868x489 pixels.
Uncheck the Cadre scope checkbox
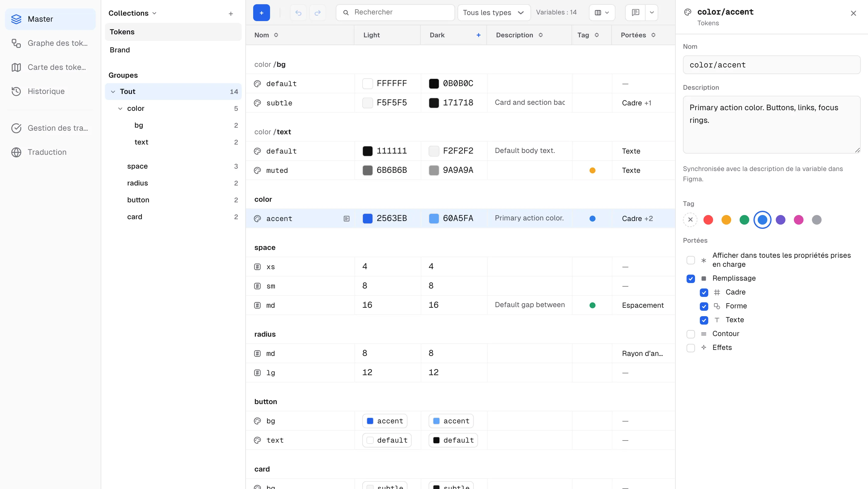[704, 292]
